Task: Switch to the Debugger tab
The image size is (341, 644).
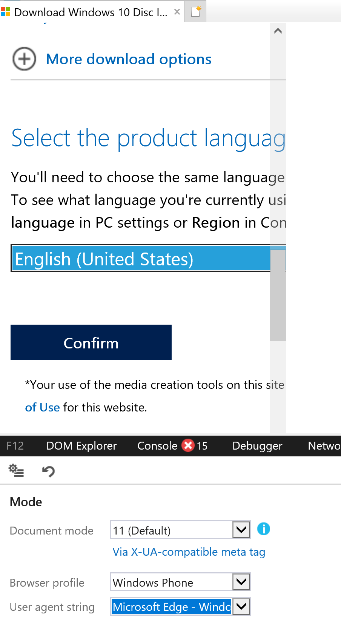Action: point(257,446)
